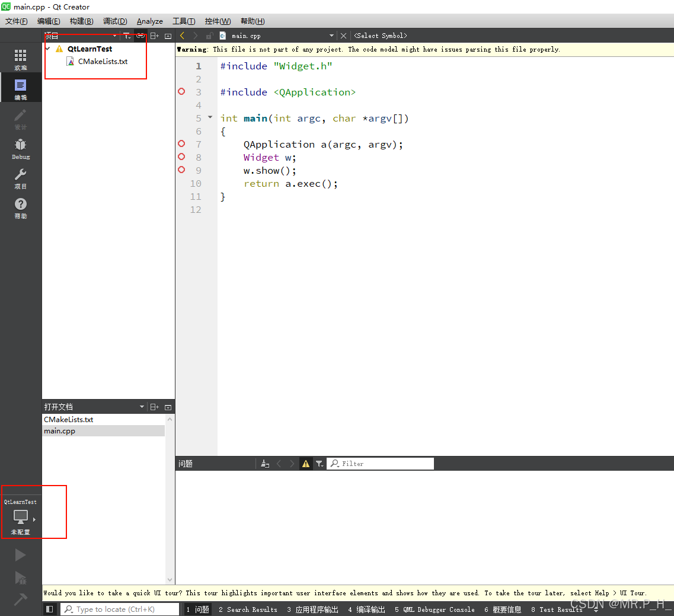
Task: Go to next issue arrow
Action: point(292,464)
